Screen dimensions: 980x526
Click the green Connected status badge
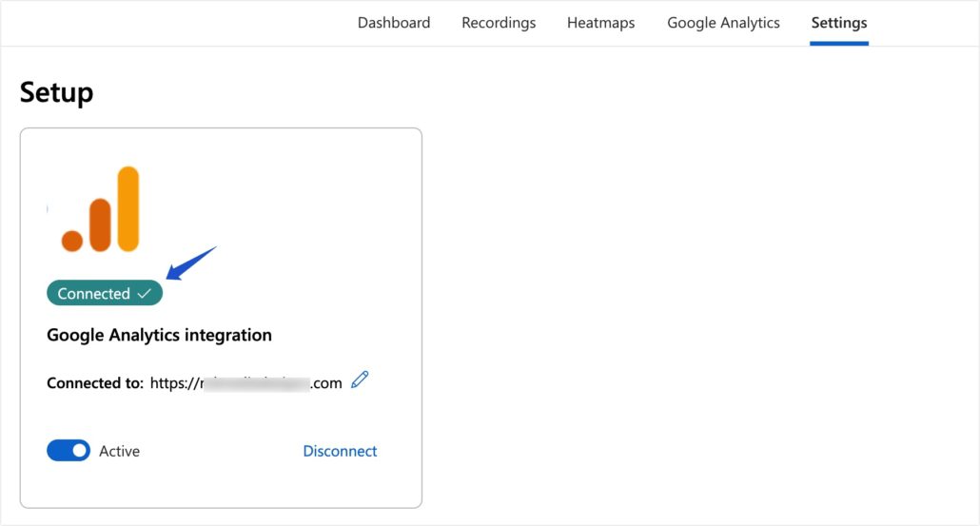pos(95,294)
